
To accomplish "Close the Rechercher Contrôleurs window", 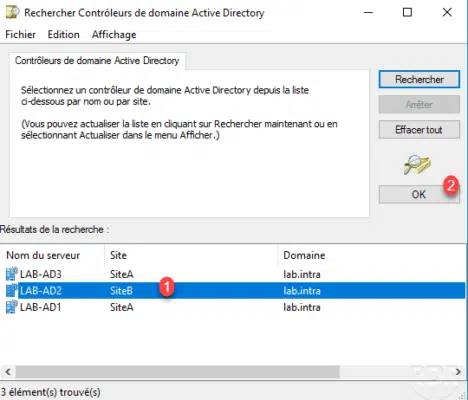I will (x=447, y=13).
